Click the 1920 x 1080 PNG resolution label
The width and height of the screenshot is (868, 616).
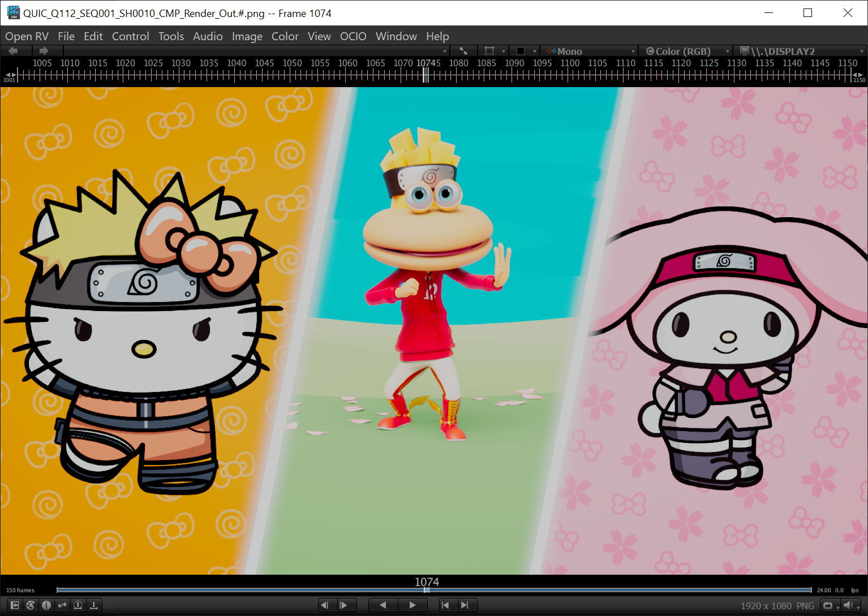pyautogui.click(x=777, y=606)
